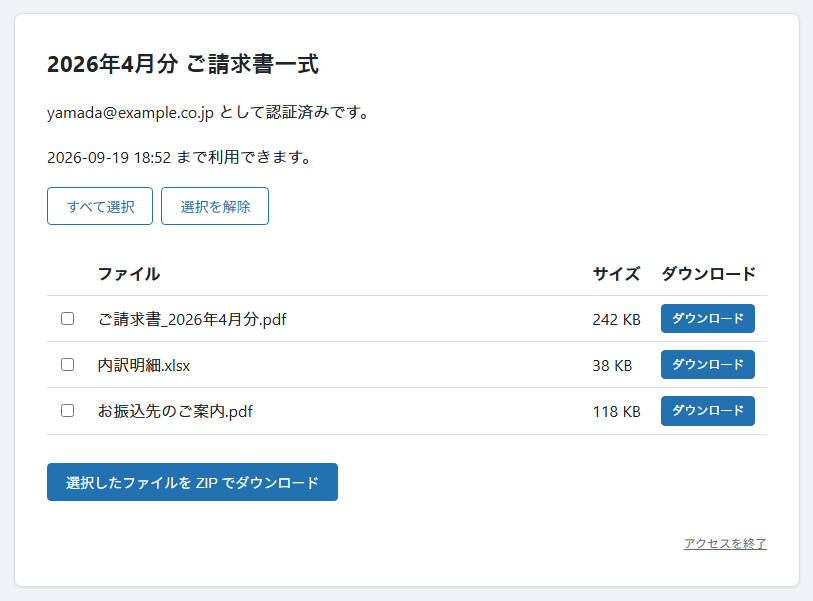
Task: Click file name 内訳明細.xlsx
Action: pyautogui.click(x=144, y=365)
